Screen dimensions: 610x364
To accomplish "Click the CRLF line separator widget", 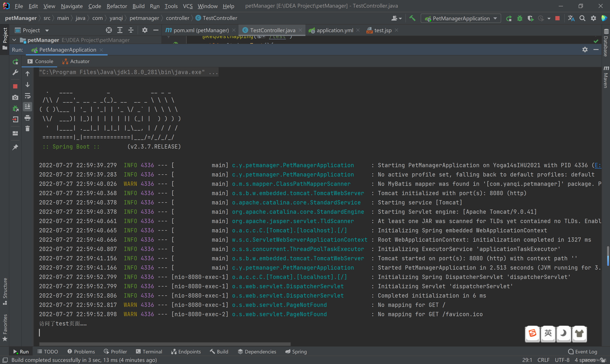I will click(x=543, y=360).
